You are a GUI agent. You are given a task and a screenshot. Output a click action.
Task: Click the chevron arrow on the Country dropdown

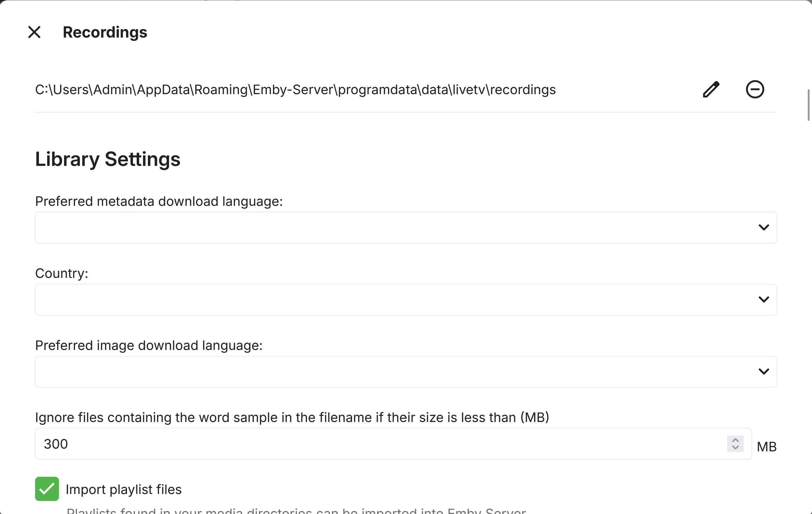[763, 299]
